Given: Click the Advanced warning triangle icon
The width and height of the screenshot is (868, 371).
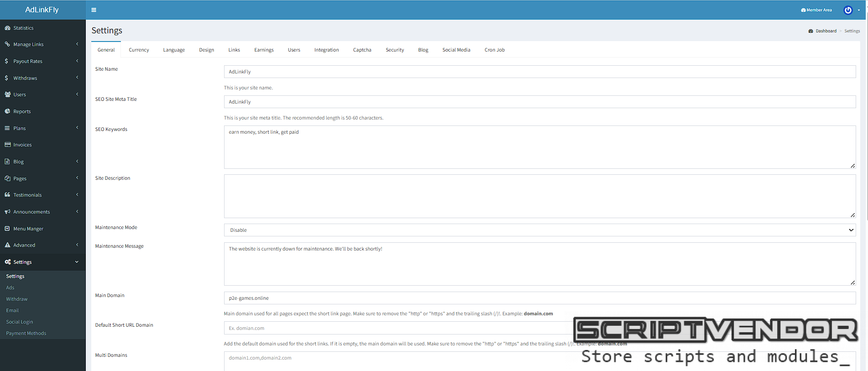Looking at the screenshot, I should click(7, 245).
